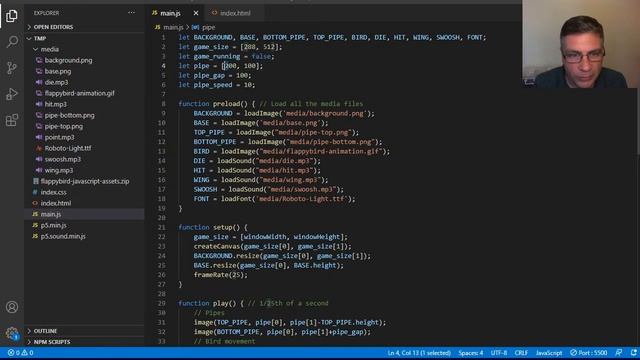Click line number 21 in gutter
This screenshot has width=640, height=360.
click(162, 227)
